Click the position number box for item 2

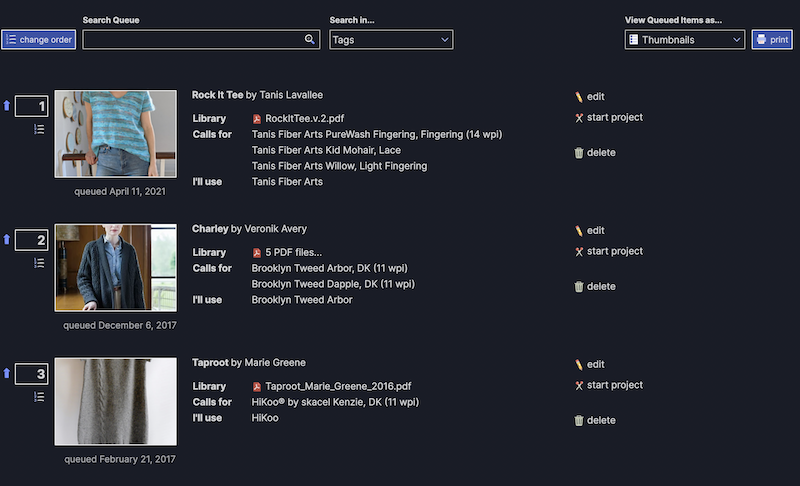pyautogui.click(x=32, y=240)
